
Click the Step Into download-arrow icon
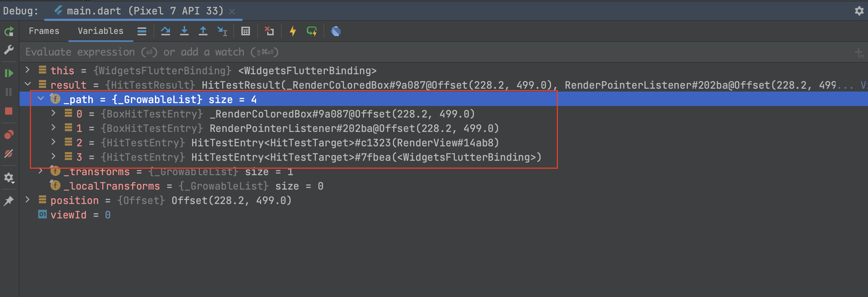tap(184, 31)
